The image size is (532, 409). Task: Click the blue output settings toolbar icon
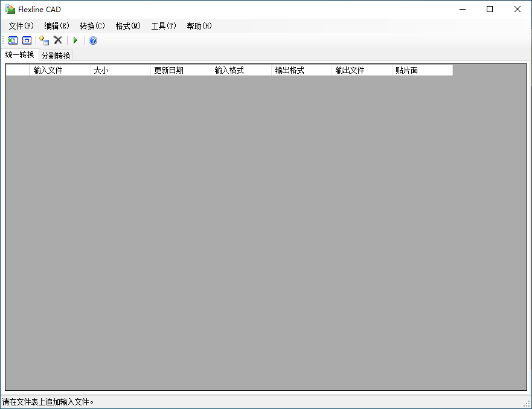point(27,40)
